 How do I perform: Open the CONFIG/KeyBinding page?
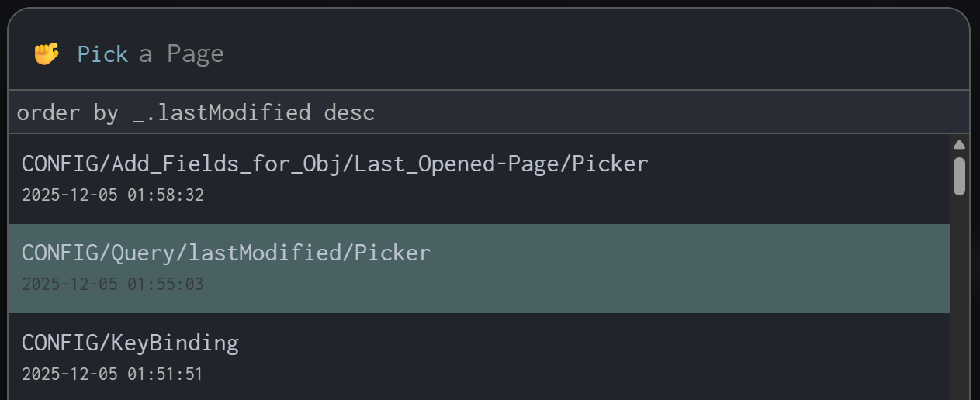click(x=130, y=343)
